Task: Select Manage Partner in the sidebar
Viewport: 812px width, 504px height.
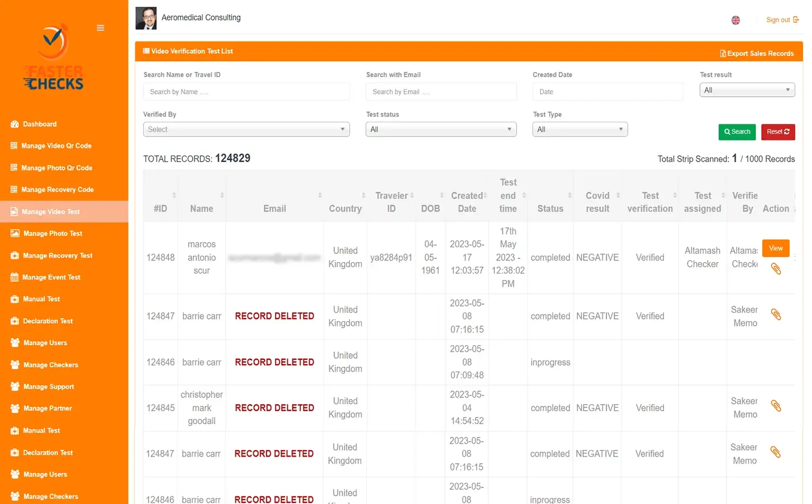Action: 48,408
